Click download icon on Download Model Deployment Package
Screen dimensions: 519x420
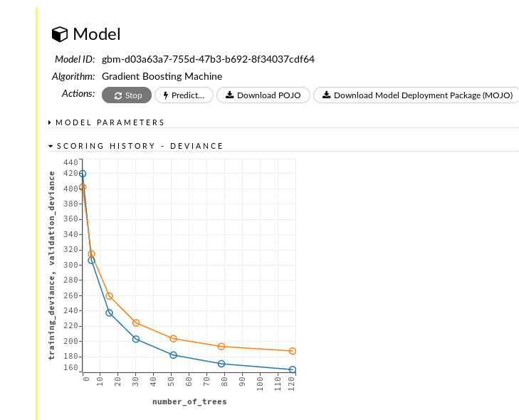pos(326,95)
